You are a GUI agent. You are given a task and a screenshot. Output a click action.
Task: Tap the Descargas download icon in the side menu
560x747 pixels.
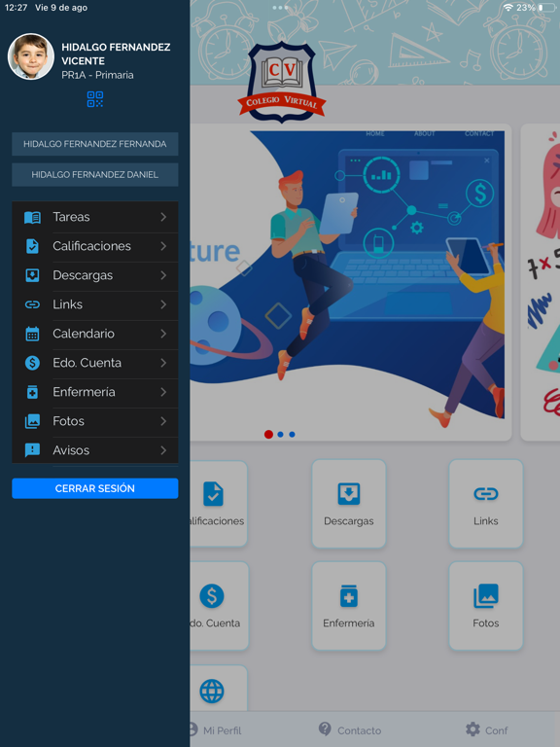pos(32,275)
